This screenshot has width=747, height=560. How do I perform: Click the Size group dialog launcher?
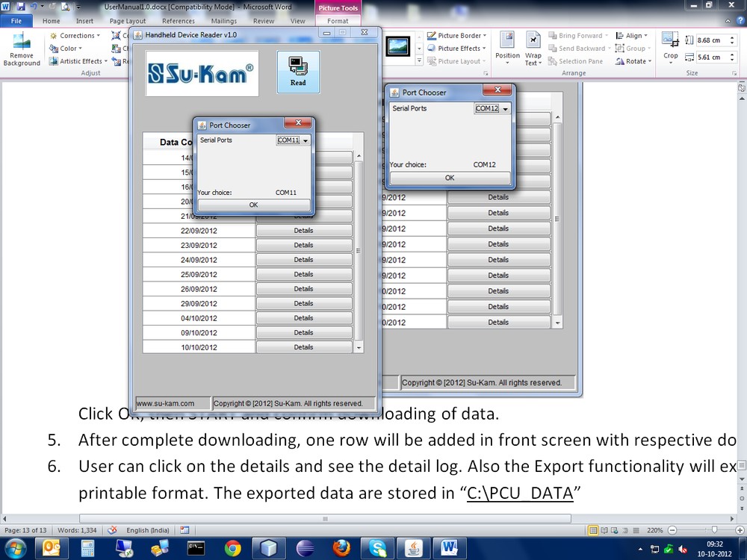tap(734, 73)
